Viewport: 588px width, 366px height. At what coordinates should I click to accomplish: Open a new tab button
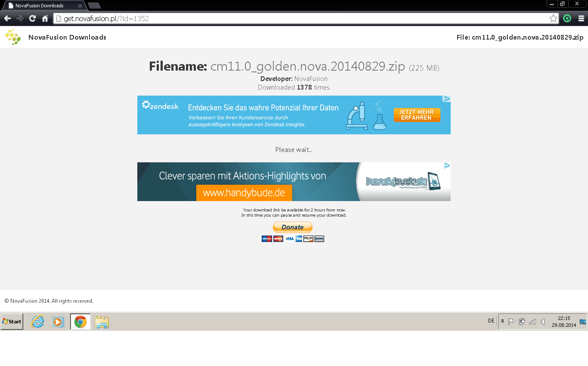[x=94, y=6]
